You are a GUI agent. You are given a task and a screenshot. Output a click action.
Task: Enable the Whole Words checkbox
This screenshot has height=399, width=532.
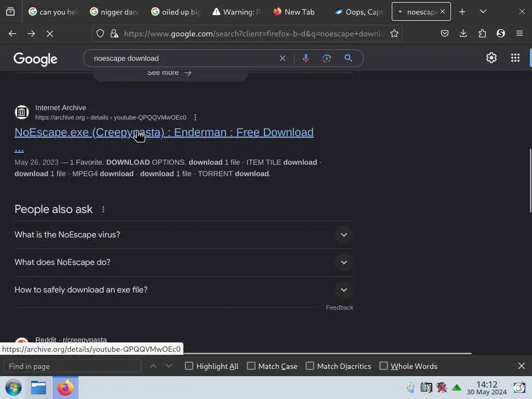tap(383, 366)
